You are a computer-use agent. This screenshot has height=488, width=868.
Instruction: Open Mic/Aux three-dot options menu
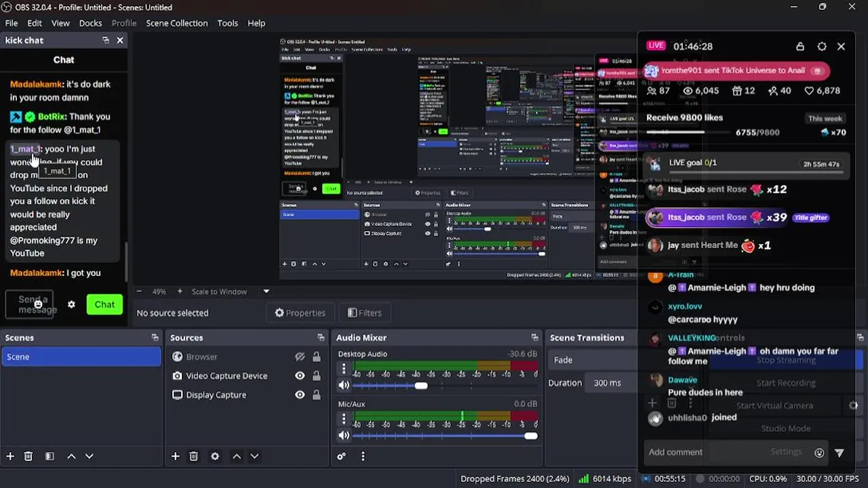pyautogui.click(x=344, y=420)
